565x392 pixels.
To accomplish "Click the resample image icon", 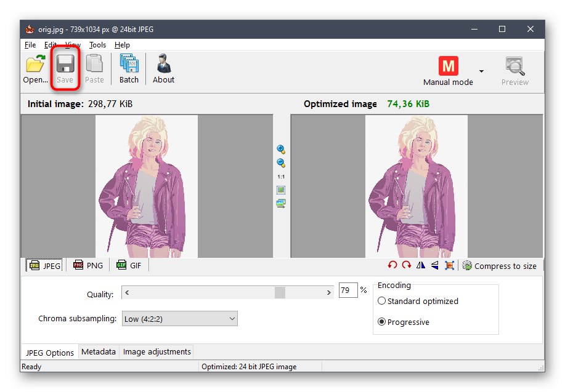I will 449,265.
